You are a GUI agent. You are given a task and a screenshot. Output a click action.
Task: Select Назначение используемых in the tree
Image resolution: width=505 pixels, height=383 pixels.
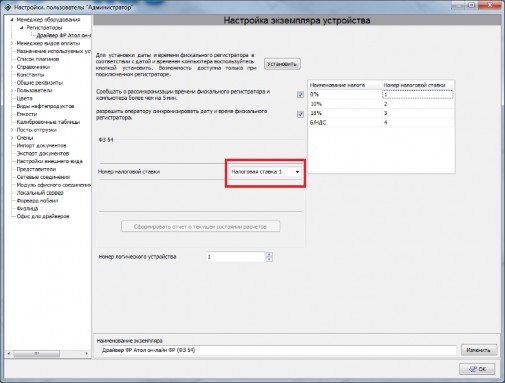[x=53, y=51]
